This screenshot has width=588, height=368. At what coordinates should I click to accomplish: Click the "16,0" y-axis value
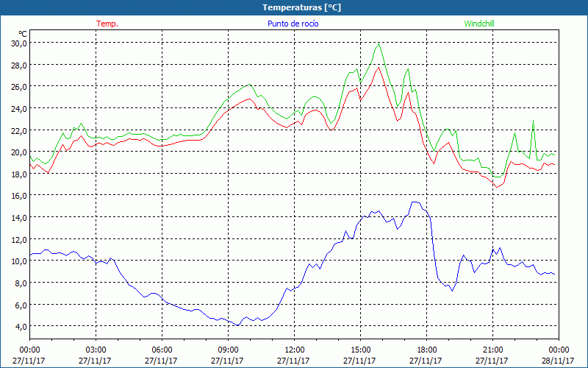tap(19, 196)
